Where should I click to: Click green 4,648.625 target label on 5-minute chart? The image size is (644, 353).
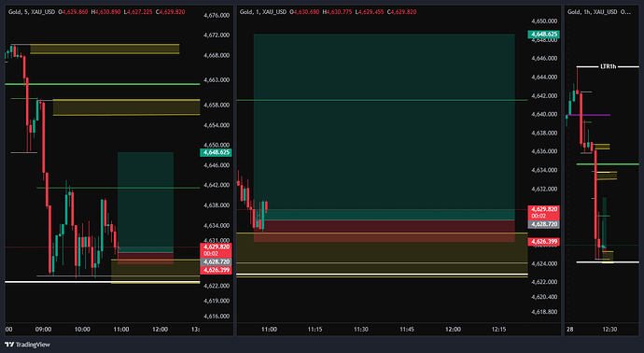pos(216,152)
